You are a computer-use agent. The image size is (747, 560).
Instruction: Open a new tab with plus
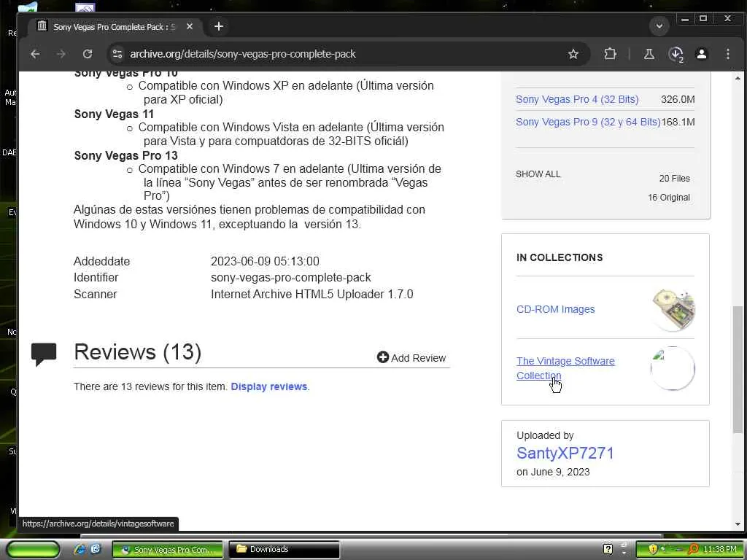[x=219, y=27]
